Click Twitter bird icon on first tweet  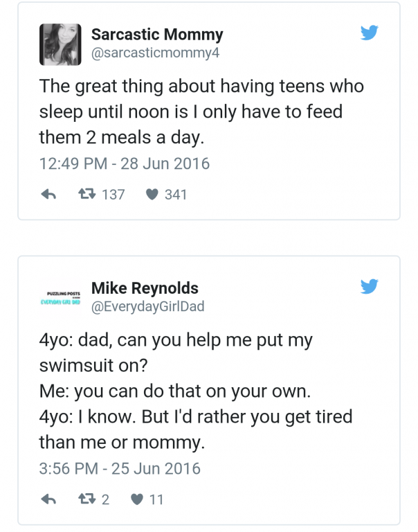[x=370, y=33]
